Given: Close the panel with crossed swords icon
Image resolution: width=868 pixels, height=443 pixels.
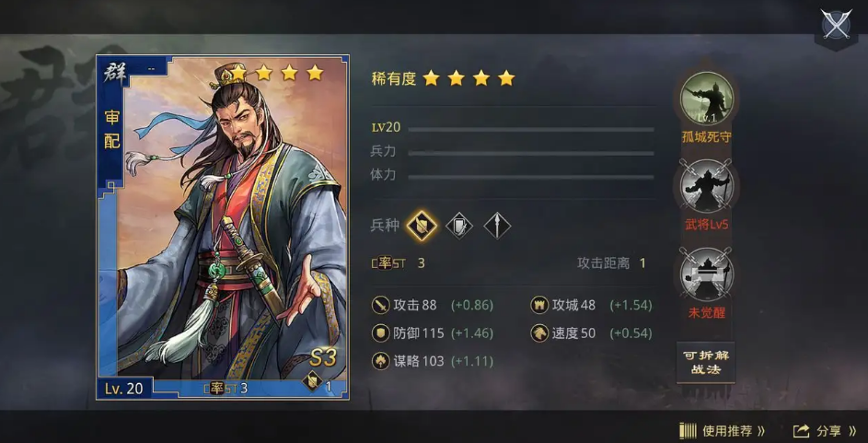Looking at the screenshot, I should pyautogui.click(x=836, y=24).
